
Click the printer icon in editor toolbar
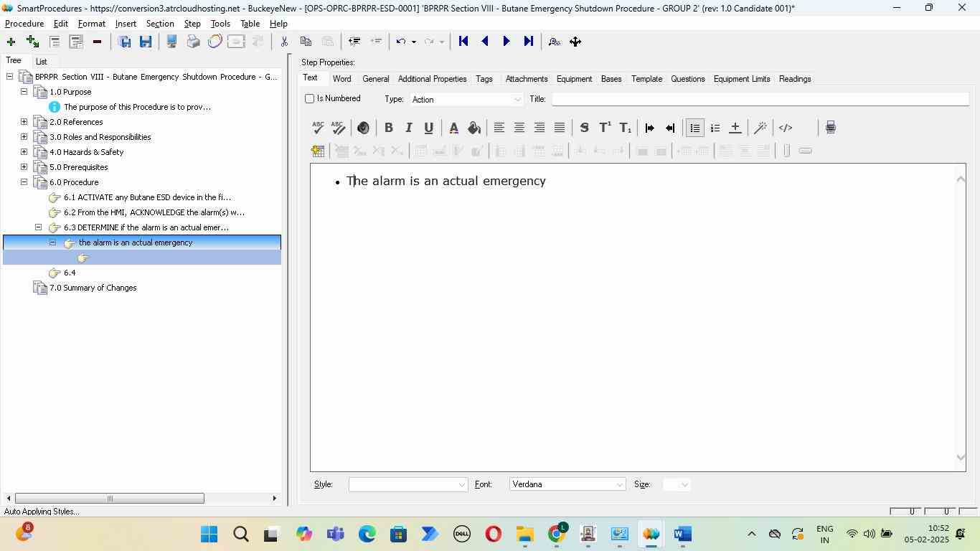click(x=830, y=128)
